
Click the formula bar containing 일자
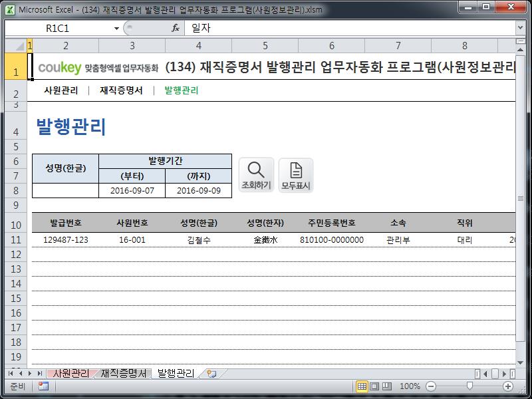[x=350, y=28]
